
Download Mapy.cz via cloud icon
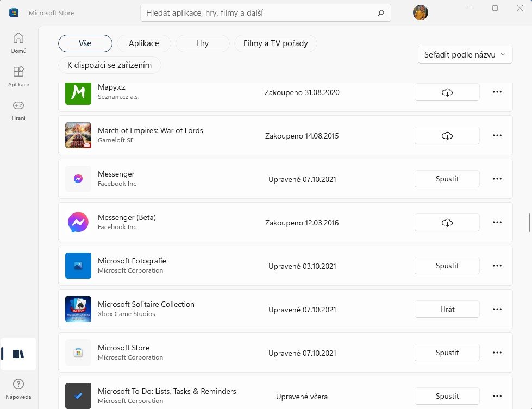pyautogui.click(x=447, y=92)
